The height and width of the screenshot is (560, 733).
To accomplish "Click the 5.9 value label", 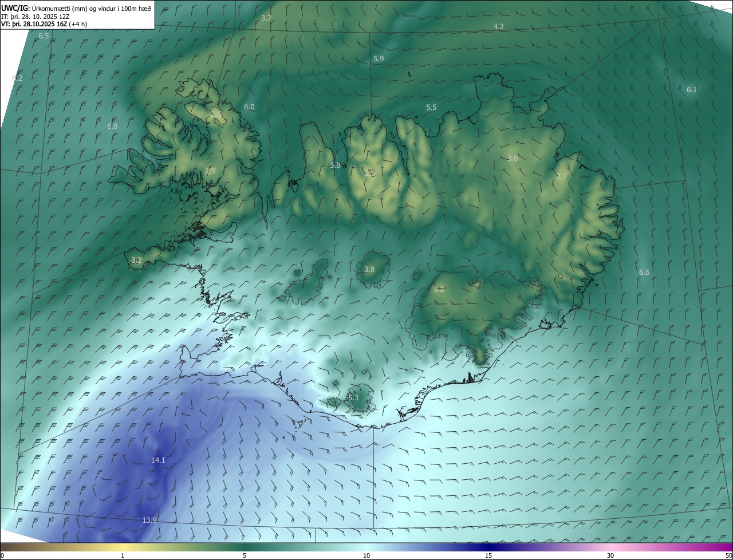I will [x=379, y=58].
